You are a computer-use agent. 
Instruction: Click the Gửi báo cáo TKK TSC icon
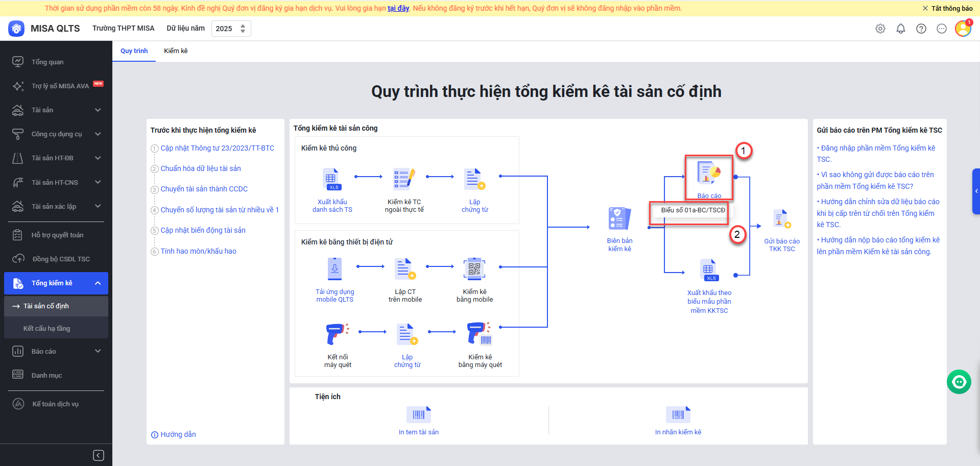(781, 219)
